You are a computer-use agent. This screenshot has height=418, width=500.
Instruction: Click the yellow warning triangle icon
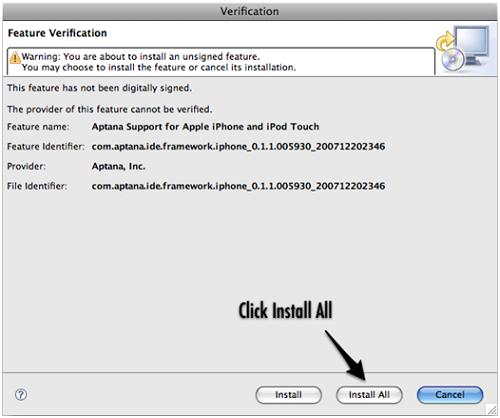[15, 58]
